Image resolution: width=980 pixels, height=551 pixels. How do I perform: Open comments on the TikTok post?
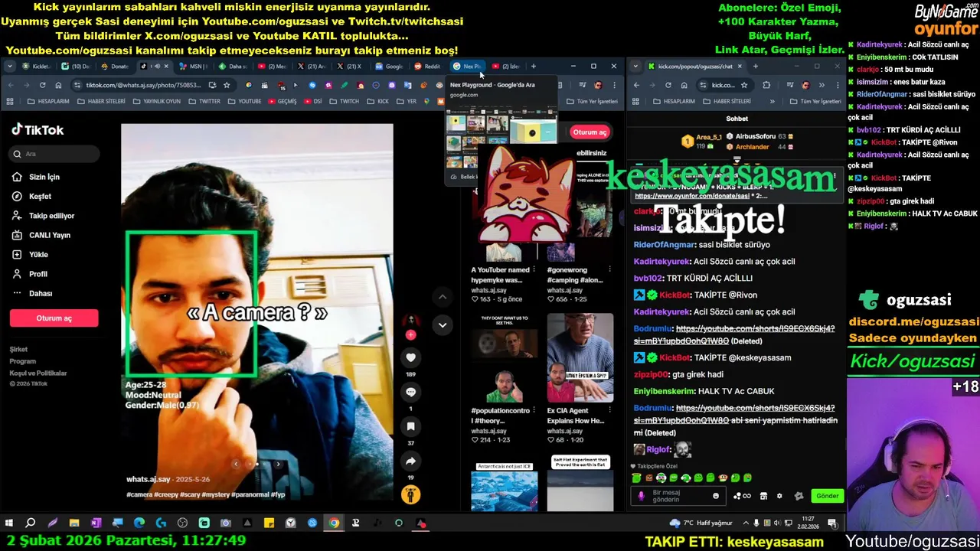[x=410, y=392]
